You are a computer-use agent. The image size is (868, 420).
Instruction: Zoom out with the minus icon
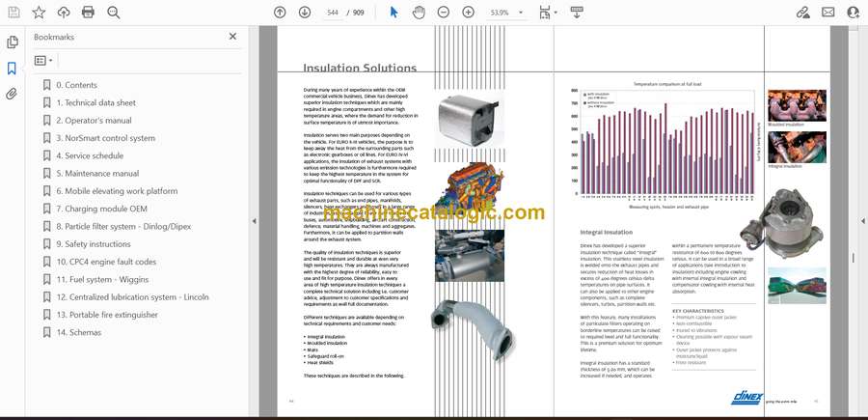point(444,13)
